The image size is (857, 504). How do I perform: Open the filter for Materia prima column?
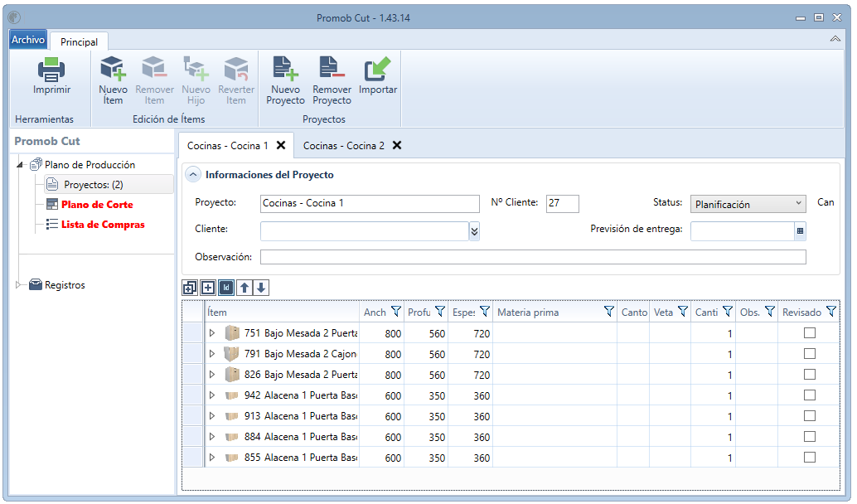point(609,312)
